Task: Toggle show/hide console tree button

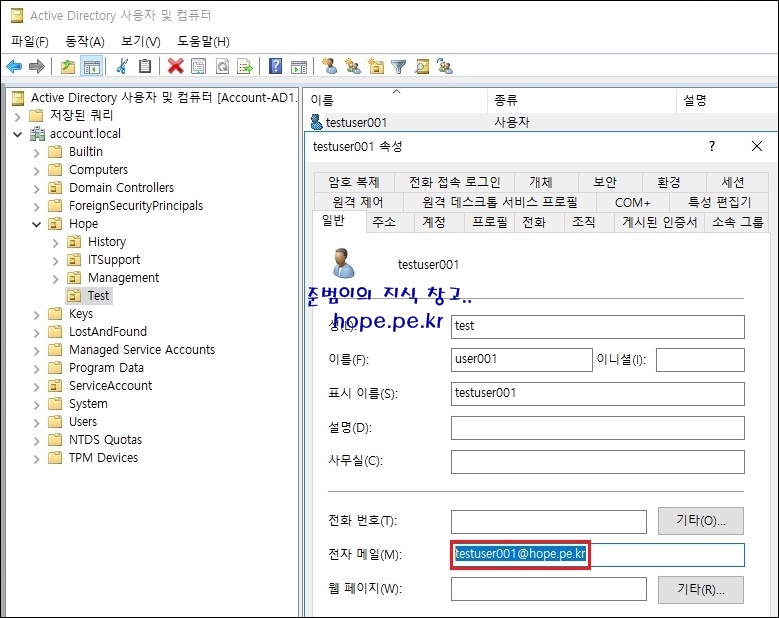Action: [91, 66]
